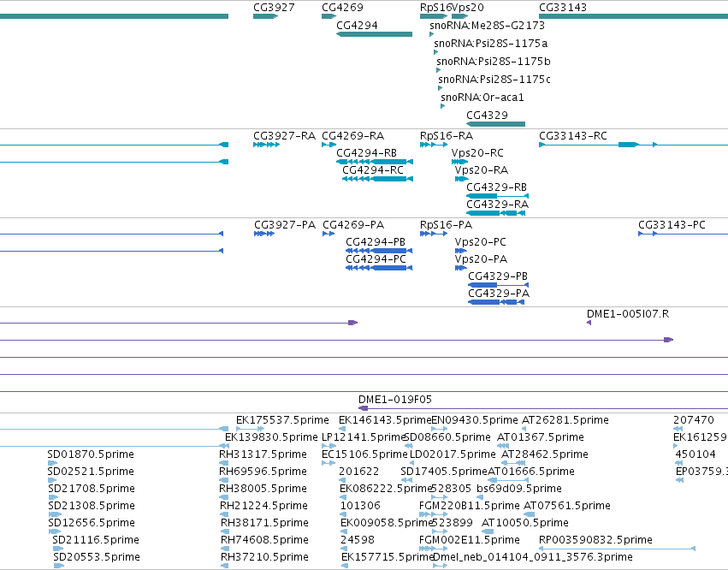
Task: Click transcript RpS16-RA label
Action: 447,136
